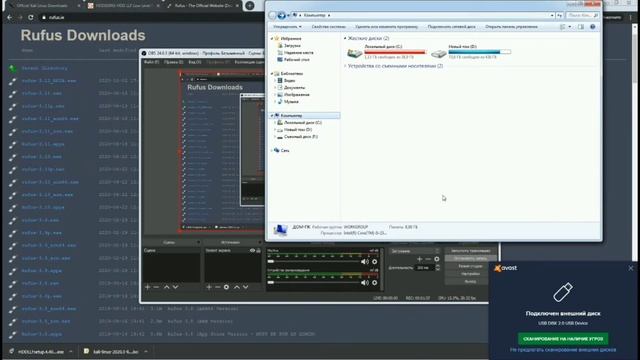
Task: Add a new scene in OBS
Action: pos(147,287)
